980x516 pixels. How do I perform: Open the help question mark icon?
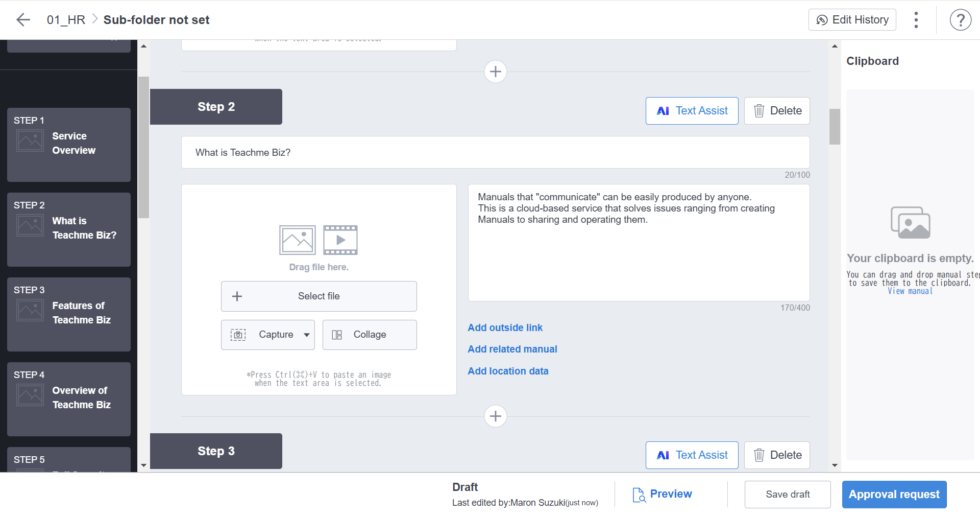[960, 20]
